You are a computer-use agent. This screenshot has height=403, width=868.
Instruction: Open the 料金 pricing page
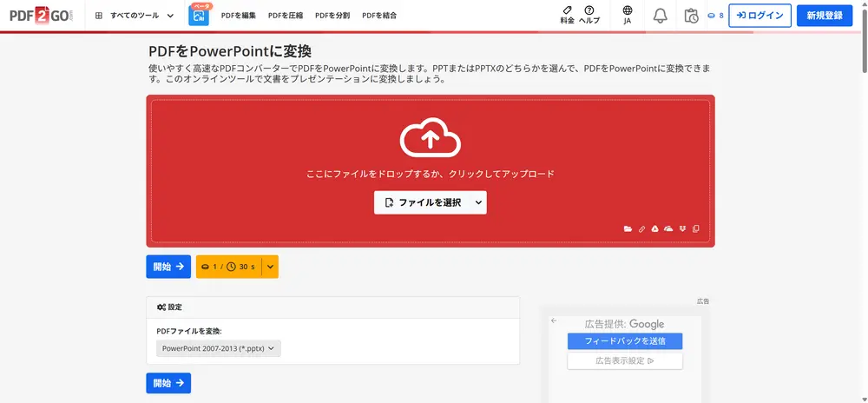568,15
